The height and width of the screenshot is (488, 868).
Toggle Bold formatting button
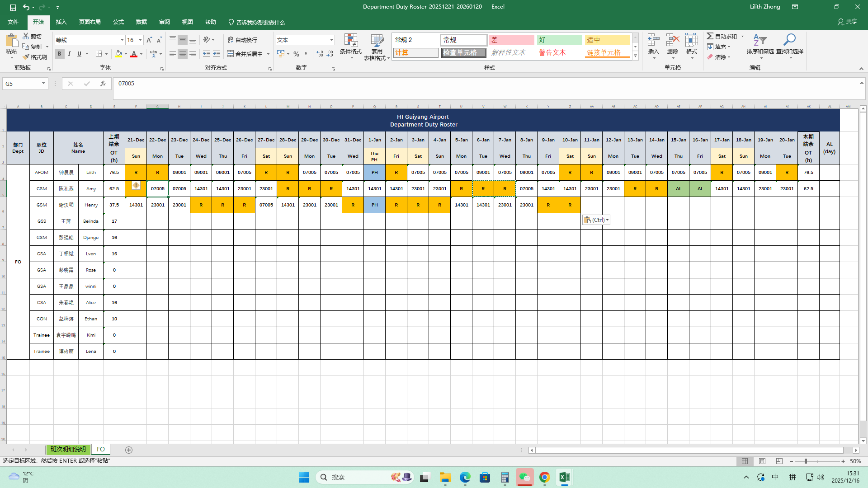point(59,54)
